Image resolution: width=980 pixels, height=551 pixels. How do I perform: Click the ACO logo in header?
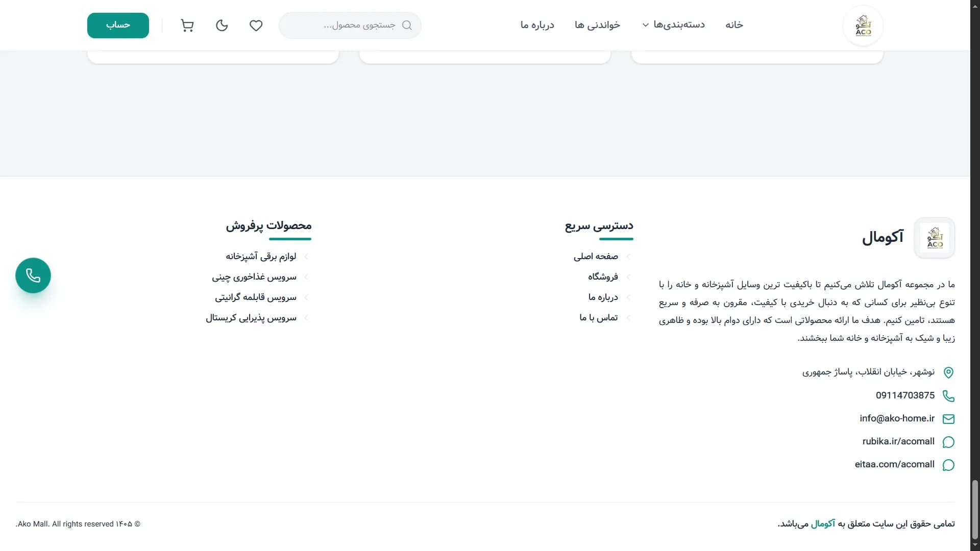pos(863,26)
